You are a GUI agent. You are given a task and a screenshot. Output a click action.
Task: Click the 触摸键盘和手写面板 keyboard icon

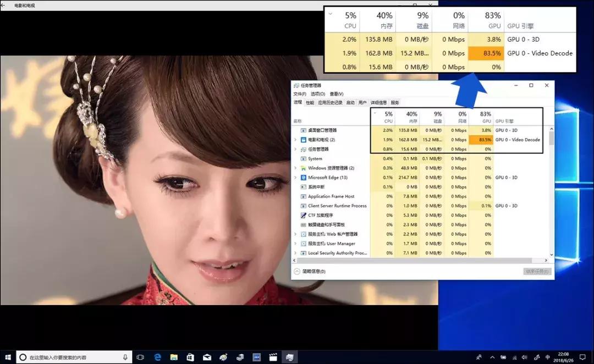pos(304,224)
